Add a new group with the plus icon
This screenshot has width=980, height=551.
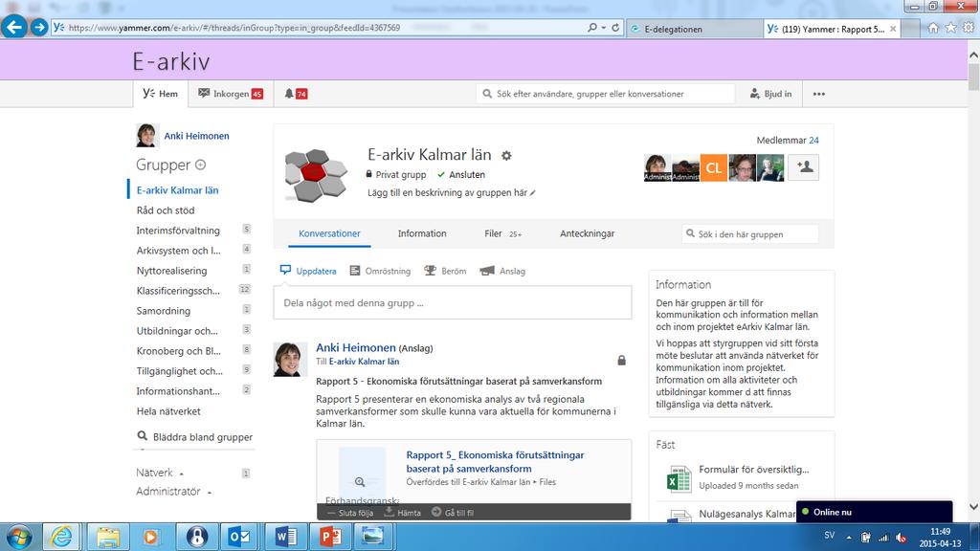(x=201, y=165)
